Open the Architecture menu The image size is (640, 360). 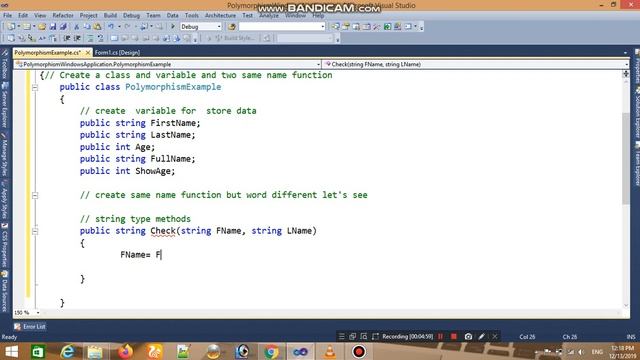220,15
